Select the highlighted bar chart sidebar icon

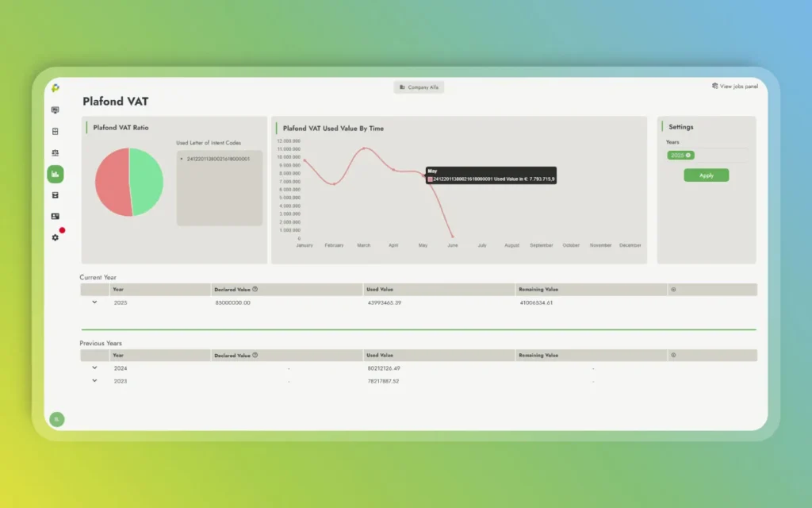pos(55,174)
